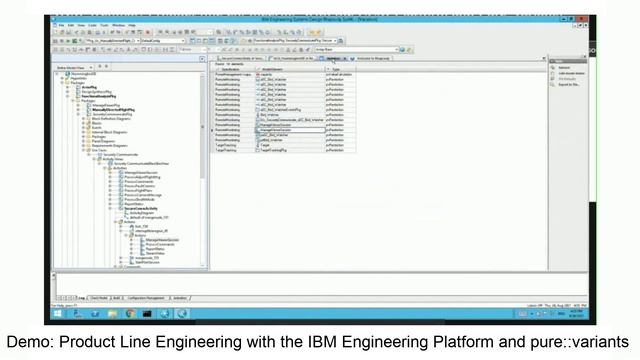
Task: Select the Log tab in output window
Action: (x=82, y=298)
